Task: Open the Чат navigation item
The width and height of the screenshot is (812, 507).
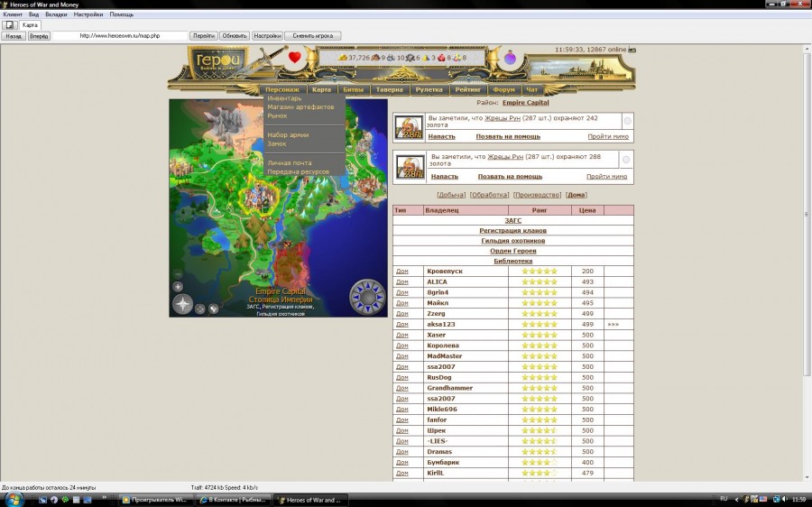Action: (531, 89)
